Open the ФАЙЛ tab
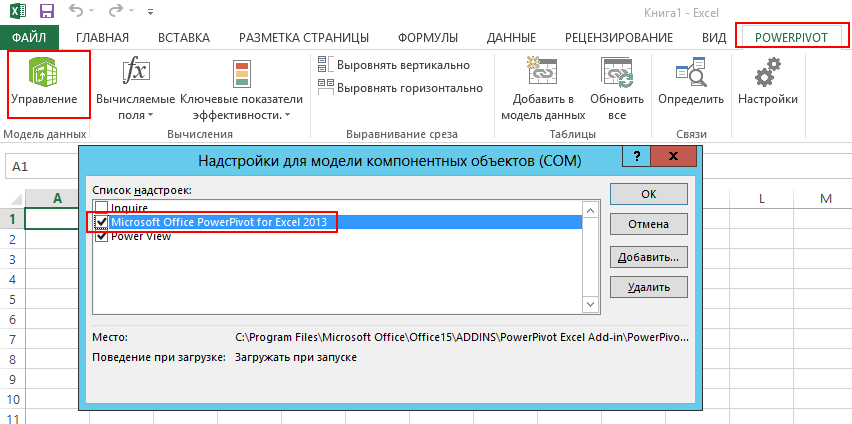Screen dimensions: 852x424 tap(29, 38)
